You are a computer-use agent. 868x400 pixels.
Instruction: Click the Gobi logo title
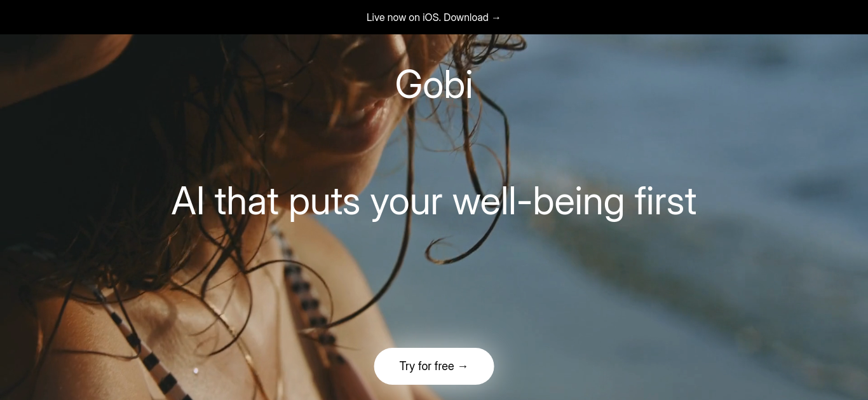(434, 85)
